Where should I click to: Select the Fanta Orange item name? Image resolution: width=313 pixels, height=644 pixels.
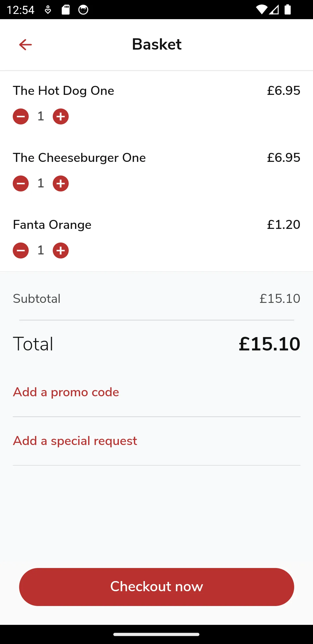[52, 225]
